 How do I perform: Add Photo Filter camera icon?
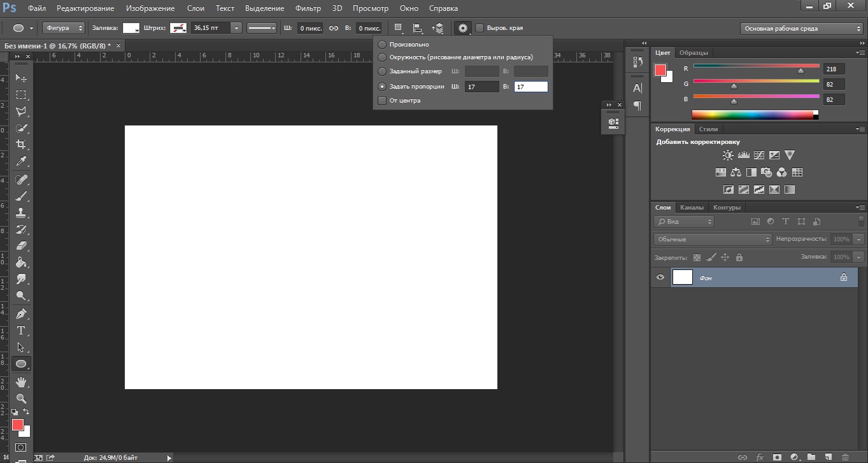click(x=767, y=172)
